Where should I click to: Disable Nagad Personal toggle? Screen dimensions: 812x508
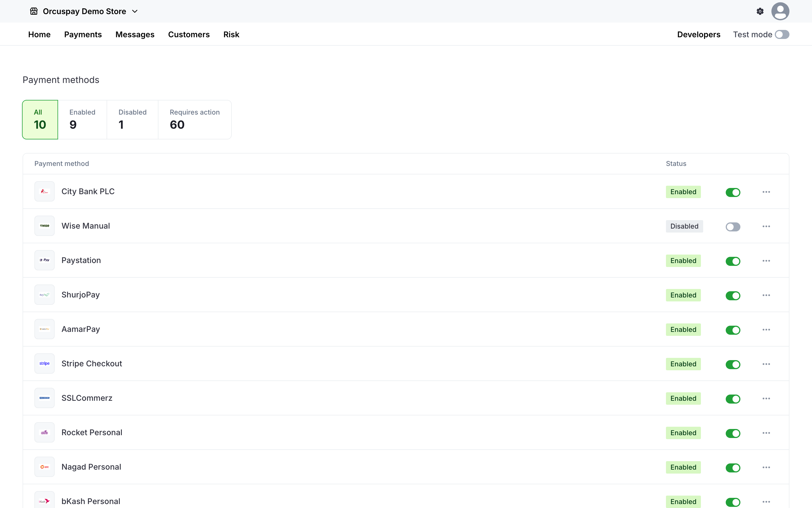[x=733, y=468]
